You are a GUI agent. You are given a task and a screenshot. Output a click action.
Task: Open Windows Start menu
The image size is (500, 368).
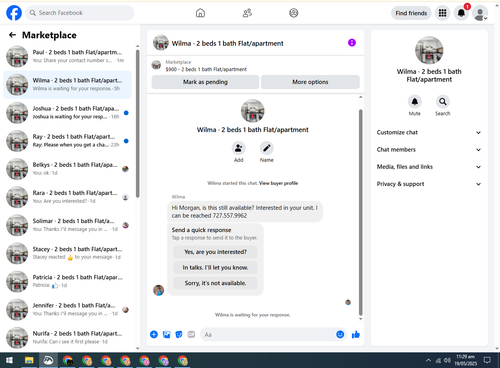click(x=9, y=360)
